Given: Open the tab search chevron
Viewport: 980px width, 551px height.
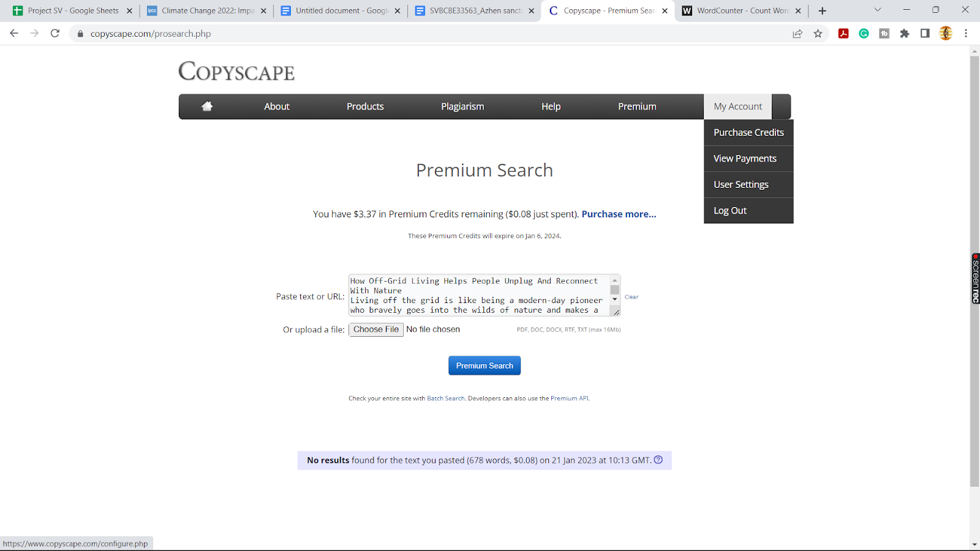Looking at the screenshot, I should coord(877,10).
